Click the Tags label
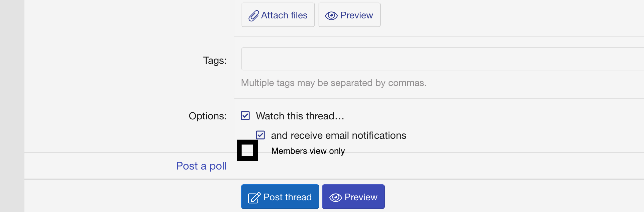This screenshot has width=644, height=212. [215, 61]
